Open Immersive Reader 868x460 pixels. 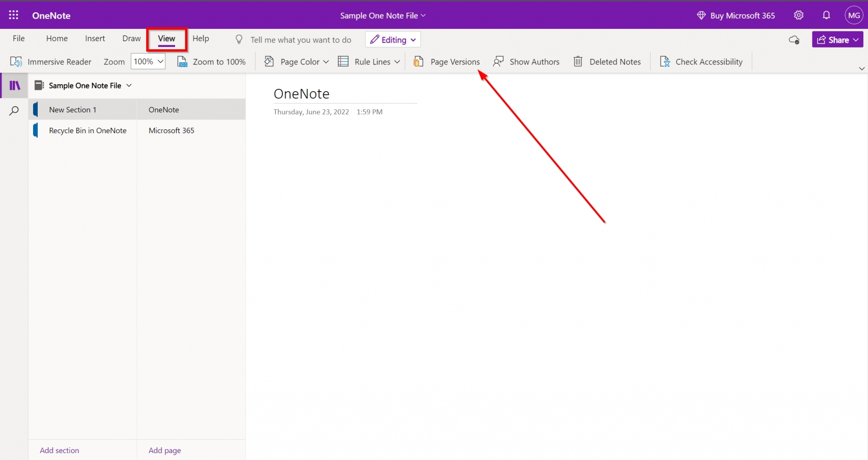tap(51, 61)
